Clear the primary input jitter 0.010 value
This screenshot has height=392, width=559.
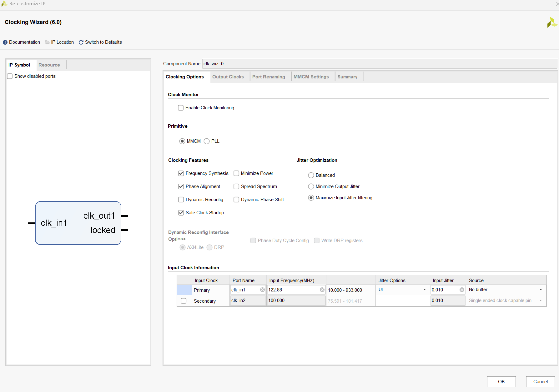click(x=462, y=290)
